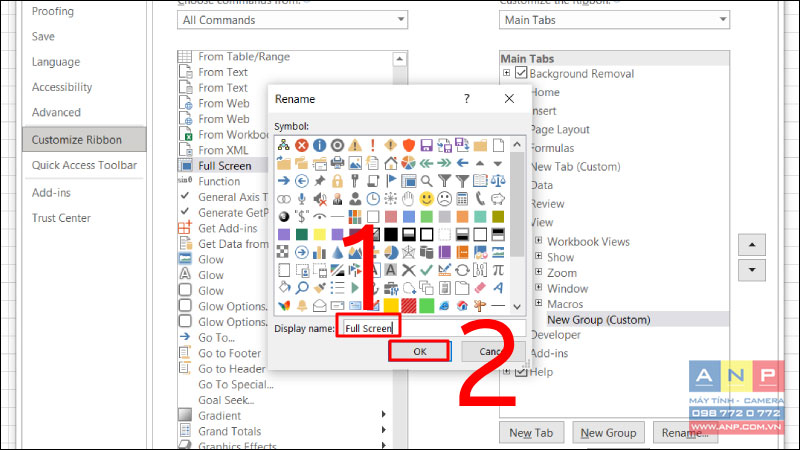The width and height of the screenshot is (800, 450).
Task: Open the Language options page
Action: point(56,62)
